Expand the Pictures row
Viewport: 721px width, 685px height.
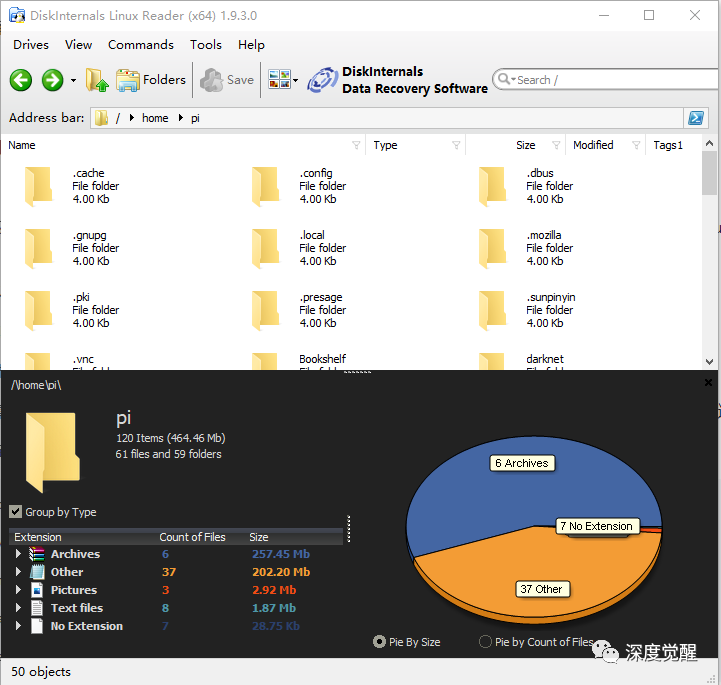click(x=18, y=589)
